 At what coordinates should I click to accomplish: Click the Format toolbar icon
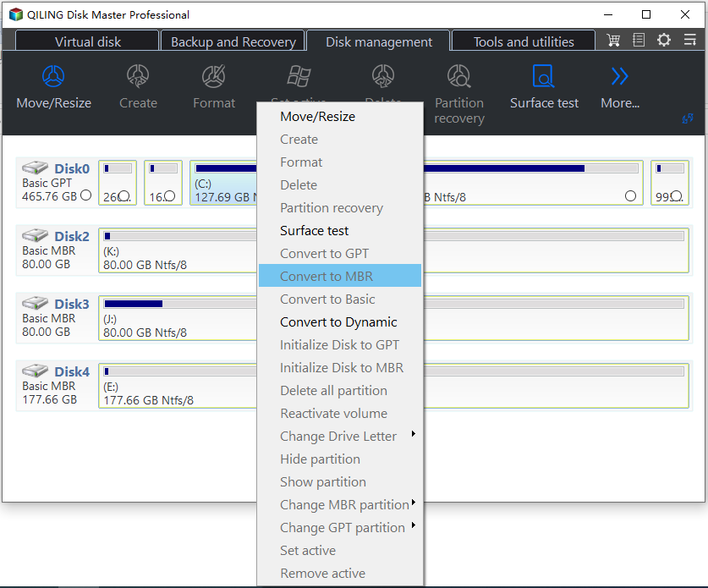pos(213,76)
